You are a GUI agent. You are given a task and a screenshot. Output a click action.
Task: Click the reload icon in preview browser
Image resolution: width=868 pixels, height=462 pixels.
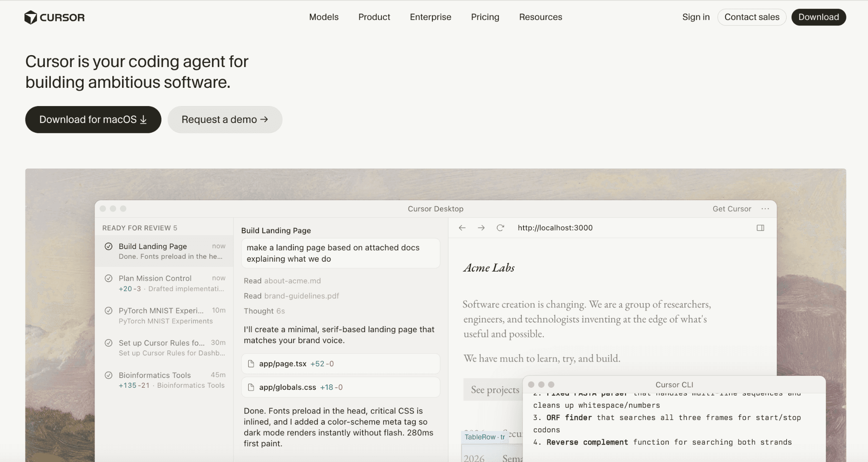click(500, 228)
